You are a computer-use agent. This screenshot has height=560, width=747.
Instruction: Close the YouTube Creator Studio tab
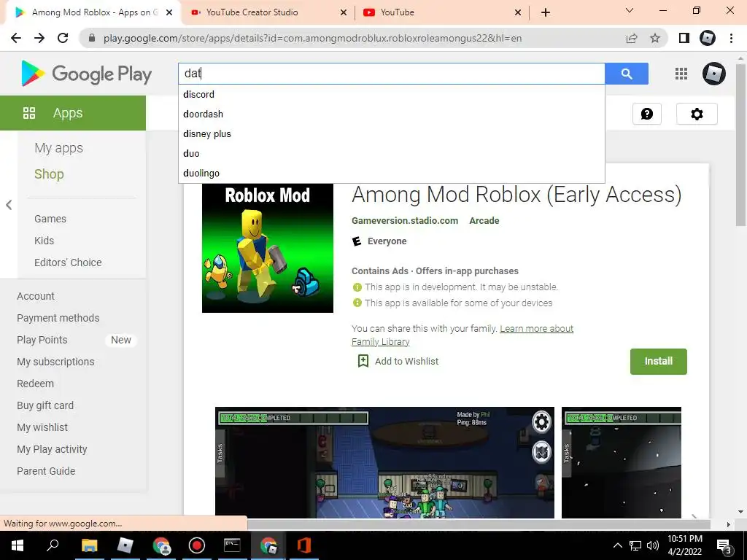[x=344, y=12]
